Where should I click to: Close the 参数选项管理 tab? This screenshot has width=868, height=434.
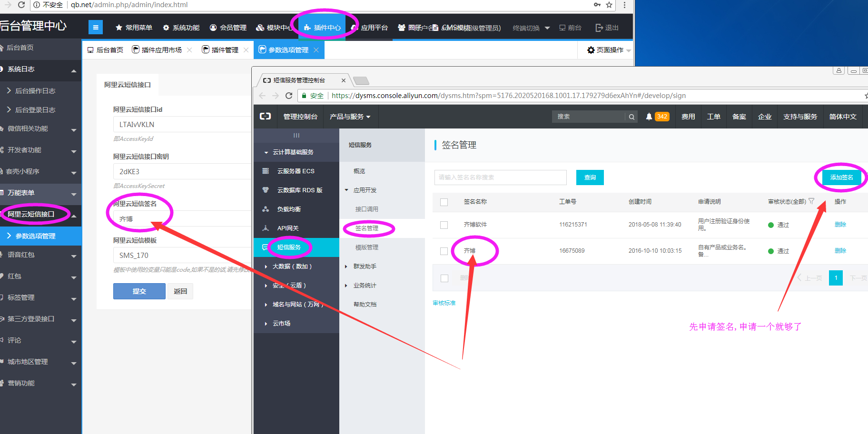(x=316, y=50)
